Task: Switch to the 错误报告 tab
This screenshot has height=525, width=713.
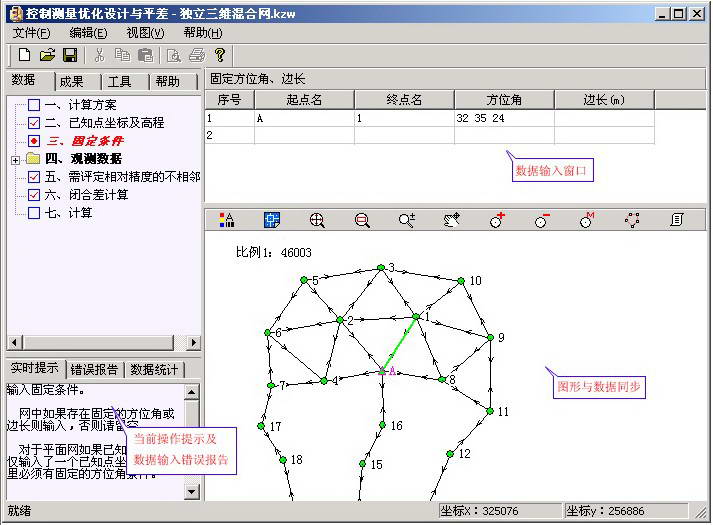Action: pos(96,369)
